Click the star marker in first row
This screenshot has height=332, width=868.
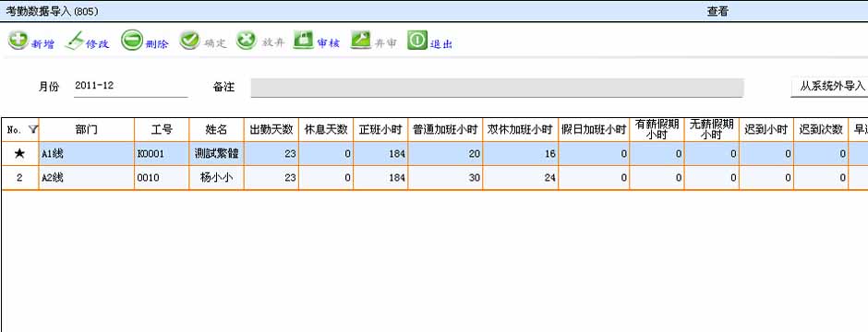[x=19, y=154]
